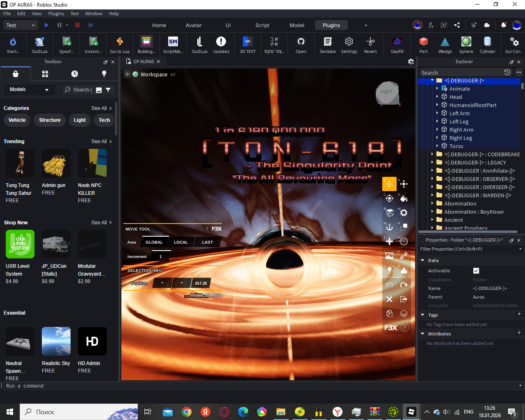Image resolution: width=525 pixels, height=420 pixels.
Task: Click the Light category button
Action: coord(80,120)
